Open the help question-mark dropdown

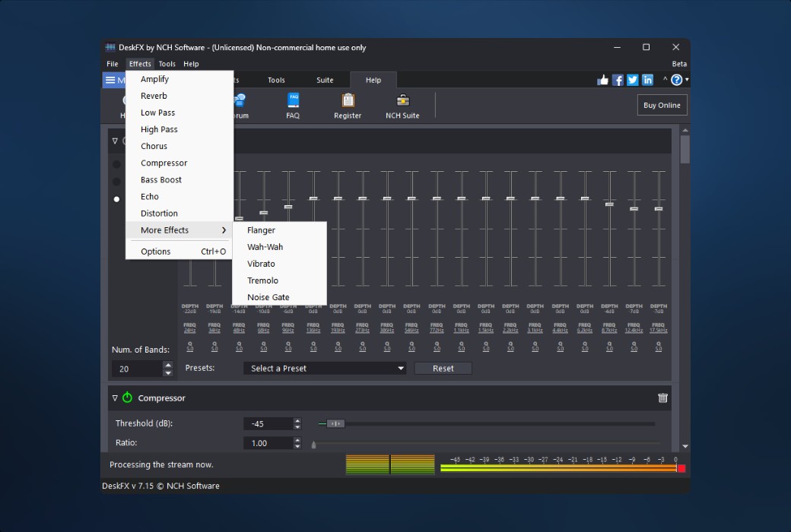click(x=678, y=80)
